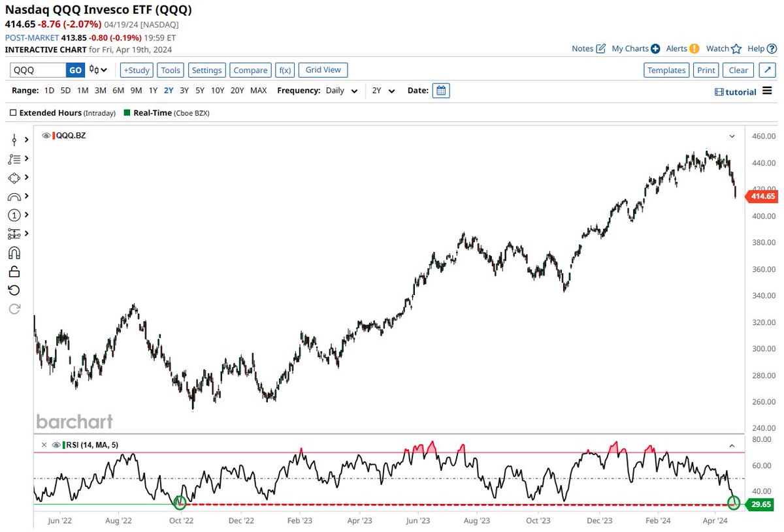784x532 pixels.
Task: Select the 6M range option
Action: (x=118, y=91)
